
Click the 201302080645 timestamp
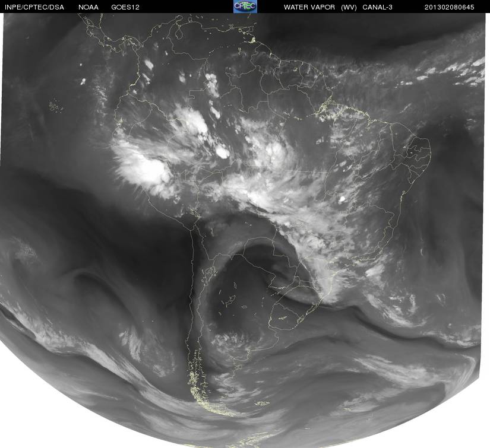coord(450,7)
